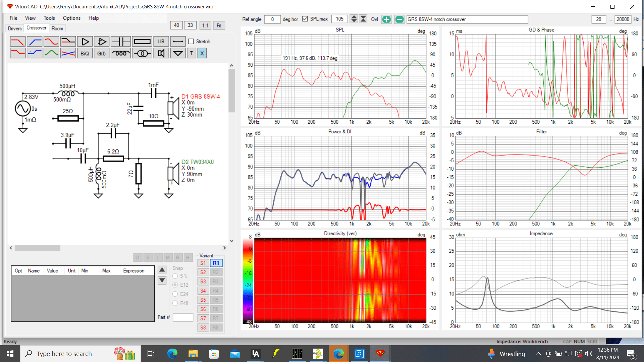This screenshot has height=362, width=644.
Task: Click the schematic scroll-right arrow
Action: (225, 248)
